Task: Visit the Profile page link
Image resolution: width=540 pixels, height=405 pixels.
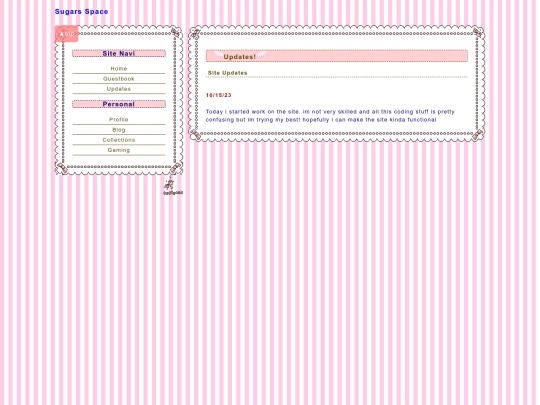Action: [x=119, y=120]
